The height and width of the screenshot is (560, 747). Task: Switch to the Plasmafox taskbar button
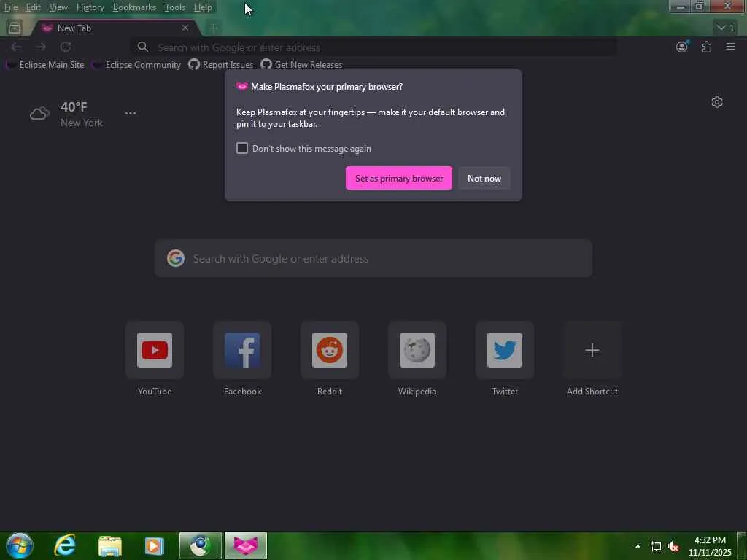(246, 545)
